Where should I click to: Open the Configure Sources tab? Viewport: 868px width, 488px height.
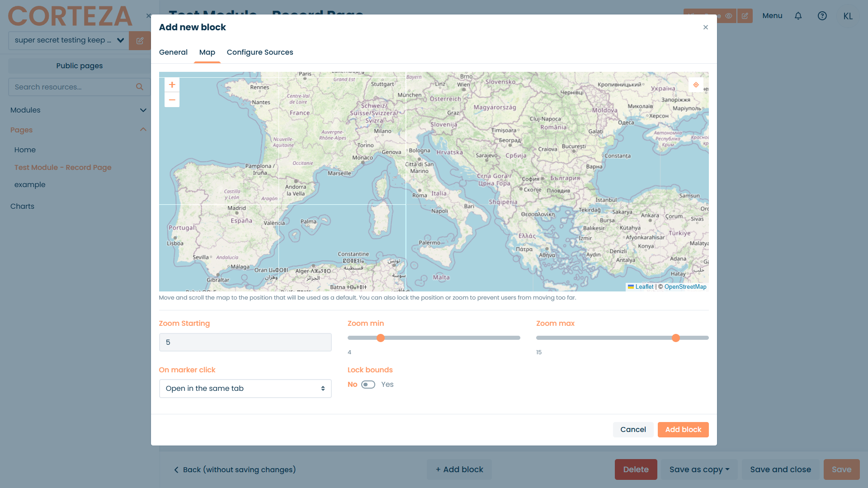coord(260,52)
